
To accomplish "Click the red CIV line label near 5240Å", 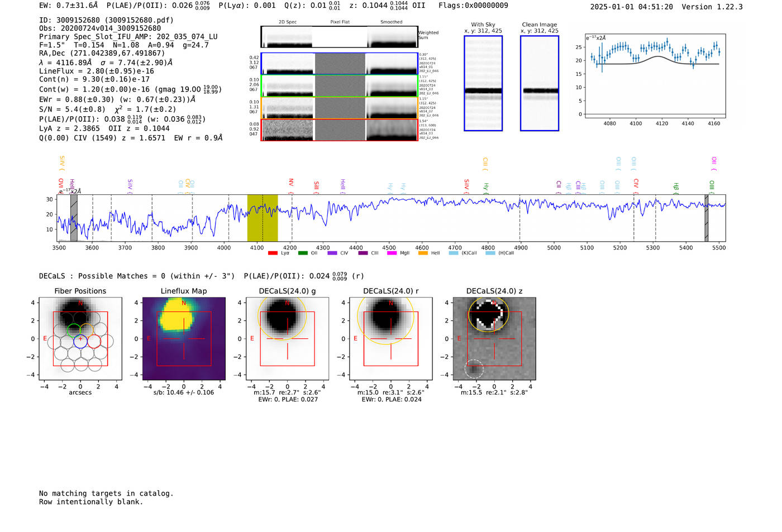I will (x=636, y=186).
